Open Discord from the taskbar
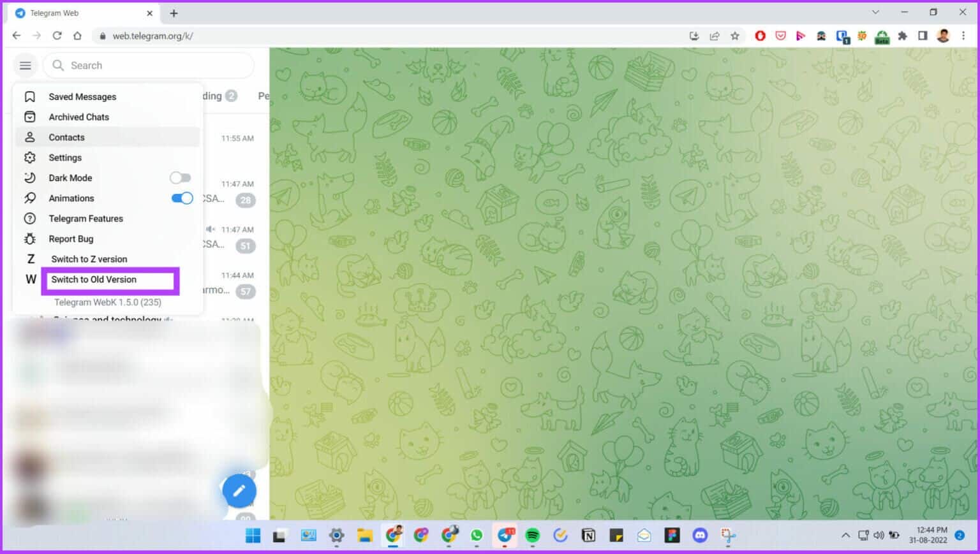Image resolution: width=980 pixels, height=554 pixels. [700, 536]
